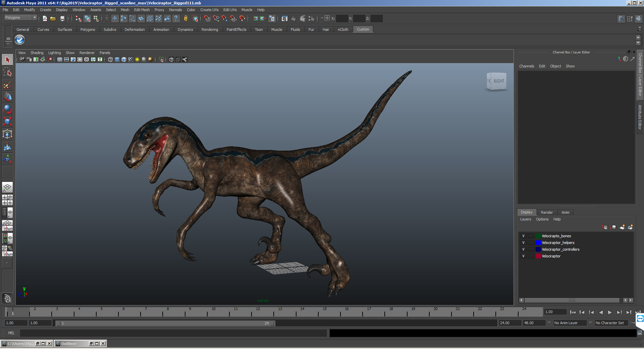Create a new empty layer in Layer Editor
644x349 pixels.
pos(622,227)
